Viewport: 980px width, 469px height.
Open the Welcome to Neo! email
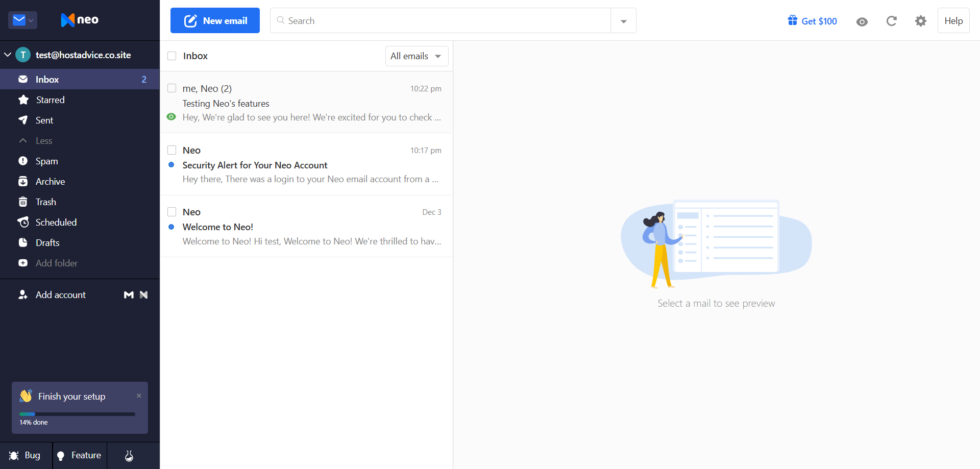point(307,226)
